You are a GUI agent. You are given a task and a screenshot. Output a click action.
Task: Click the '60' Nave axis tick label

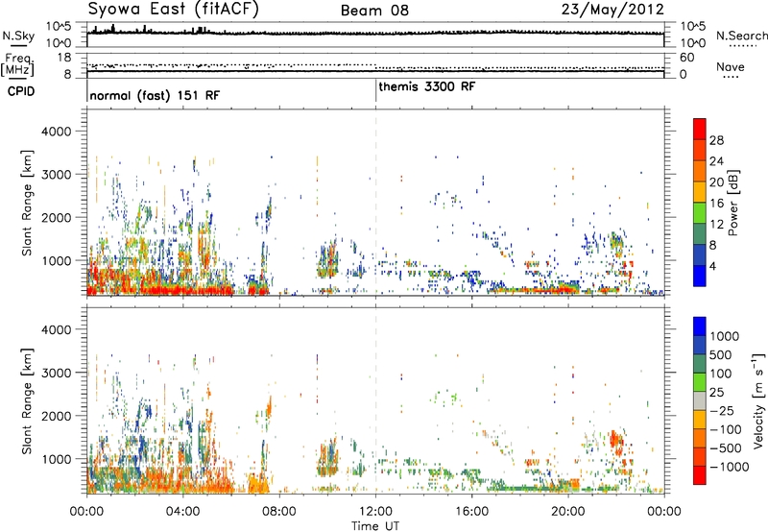686,58
